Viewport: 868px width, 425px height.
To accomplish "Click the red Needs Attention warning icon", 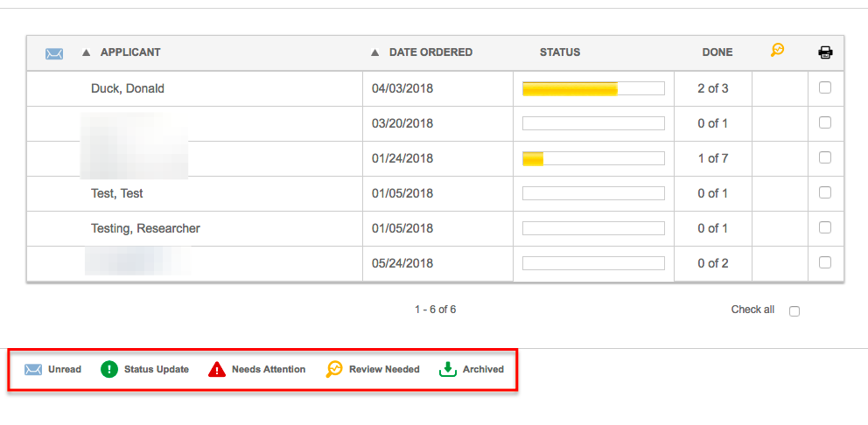I will 217,369.
